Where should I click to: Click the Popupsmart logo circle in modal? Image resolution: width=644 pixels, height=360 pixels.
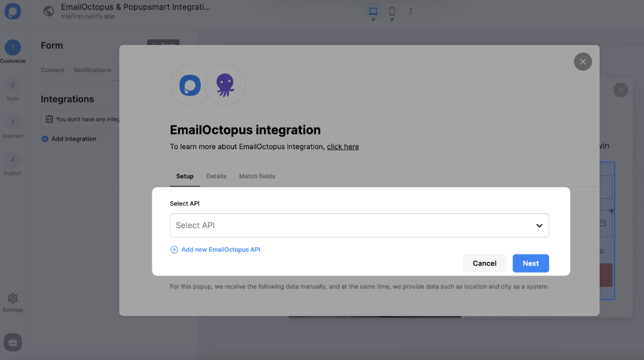tap(190, 85)
